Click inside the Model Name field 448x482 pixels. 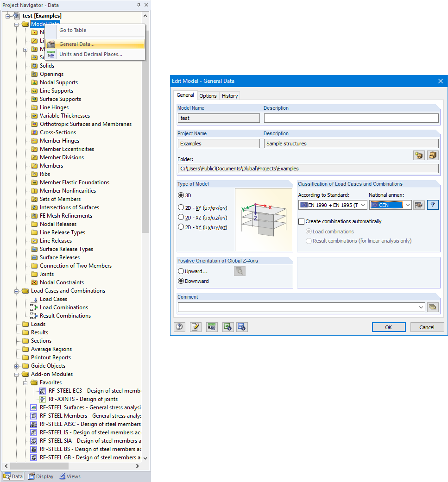pos(218,118)
